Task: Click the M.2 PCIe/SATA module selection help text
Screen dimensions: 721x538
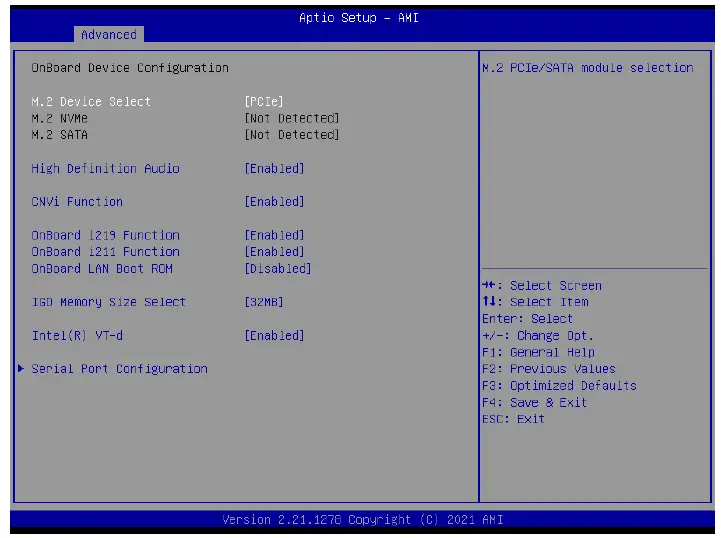Action: (588, 68)
